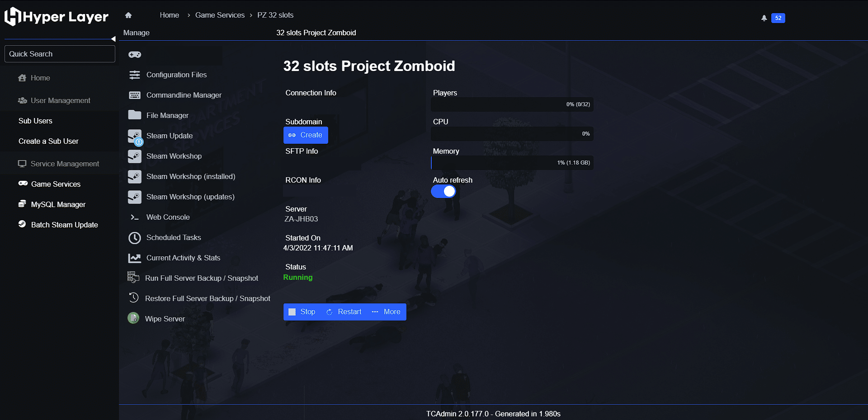Click the Players progress bar
Image resolution: width=868 pixels, height=420 pixels.
pyautogui.click(x=512, y=104)
